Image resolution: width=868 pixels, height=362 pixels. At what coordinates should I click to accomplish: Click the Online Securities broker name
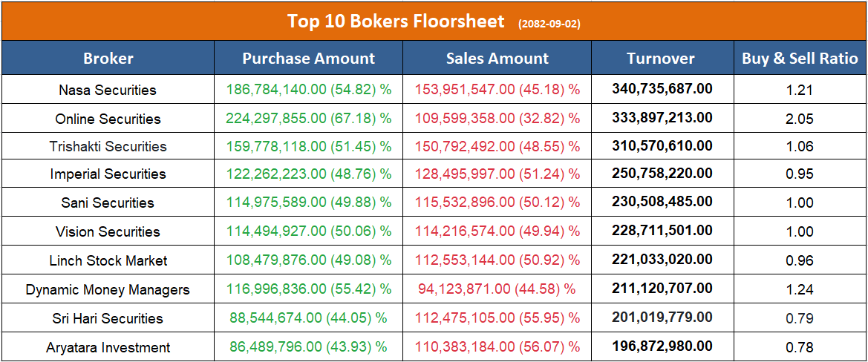pyautogui.click(x=108, y=119)
